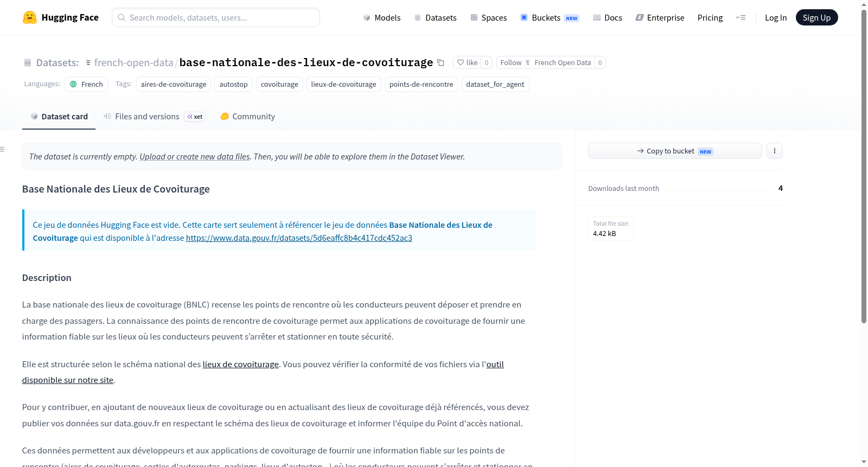Click the Hugging Face logo emoji
The height and width of the screenshot is (467, 868).
(30, 17)
